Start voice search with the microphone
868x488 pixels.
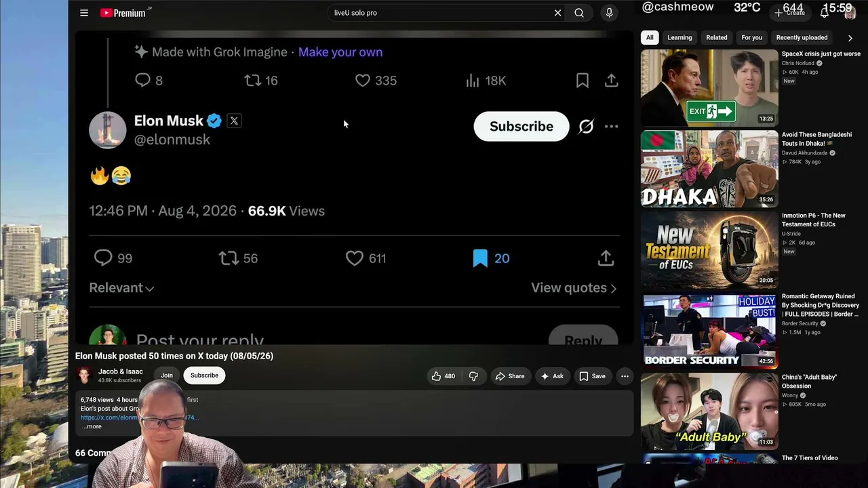pos(609,13)
